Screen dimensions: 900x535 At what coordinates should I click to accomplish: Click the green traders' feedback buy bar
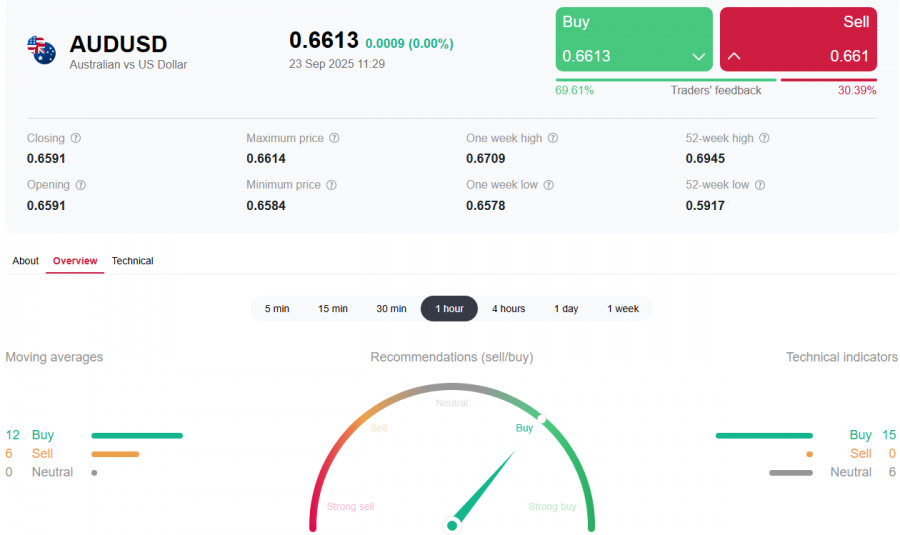pyautogui.click(x=666, y=80)
